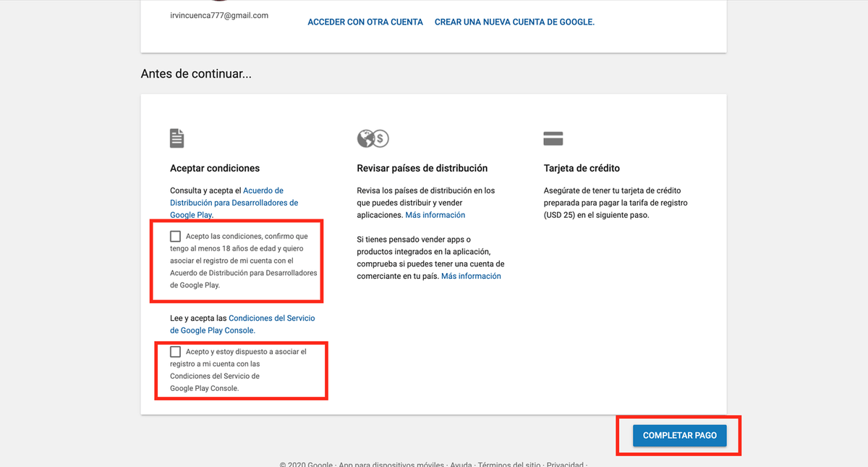Screen dimensions: 868x467
Task: Click the ACCEDER CON OTRA CUENTA link
Action: tap(365, 22)
